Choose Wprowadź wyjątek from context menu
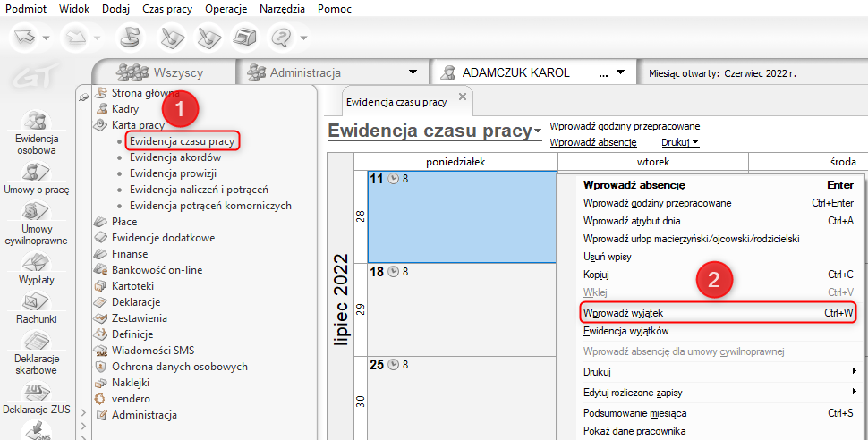The width and height of the screenshot is (868, 440). [718, 313]
